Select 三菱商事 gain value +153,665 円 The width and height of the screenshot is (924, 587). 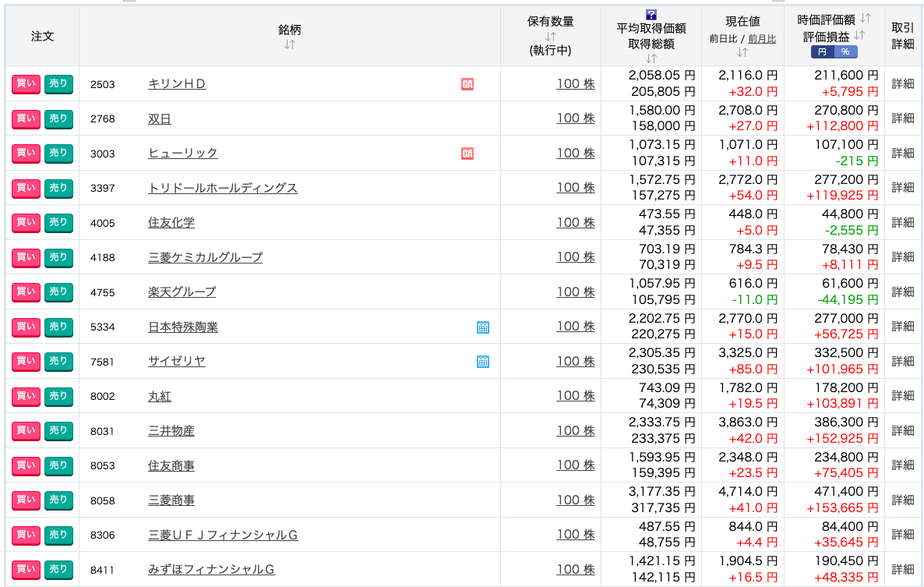(x=842, y=508)
